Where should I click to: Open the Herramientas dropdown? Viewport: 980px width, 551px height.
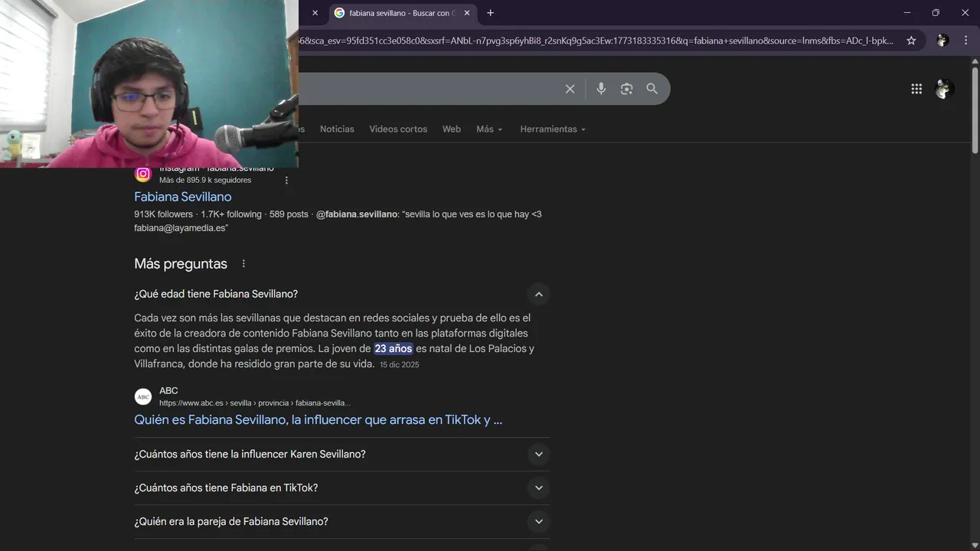tap(553, 129)
